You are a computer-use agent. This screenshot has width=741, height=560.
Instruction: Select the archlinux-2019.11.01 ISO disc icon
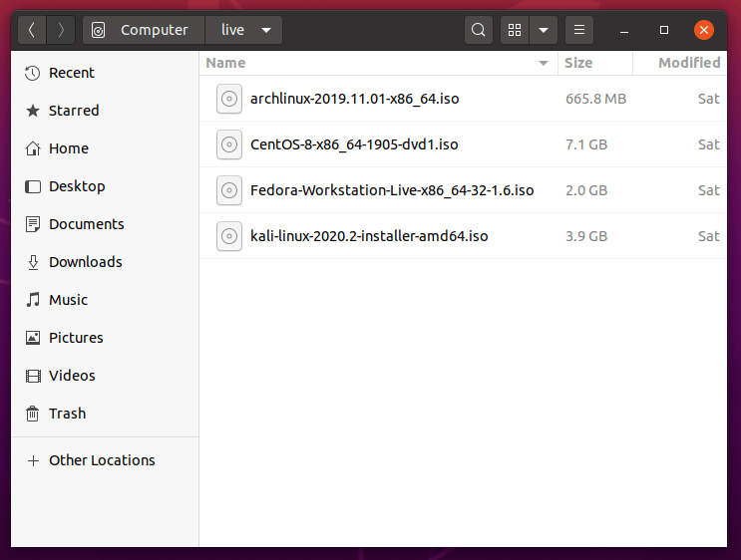coord(229,99)
